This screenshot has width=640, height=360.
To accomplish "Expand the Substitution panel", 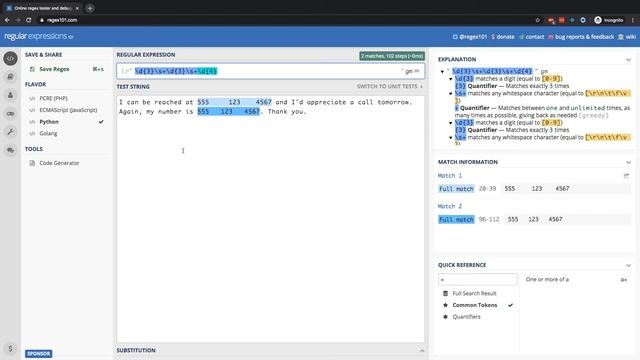I will pos(422,351).
